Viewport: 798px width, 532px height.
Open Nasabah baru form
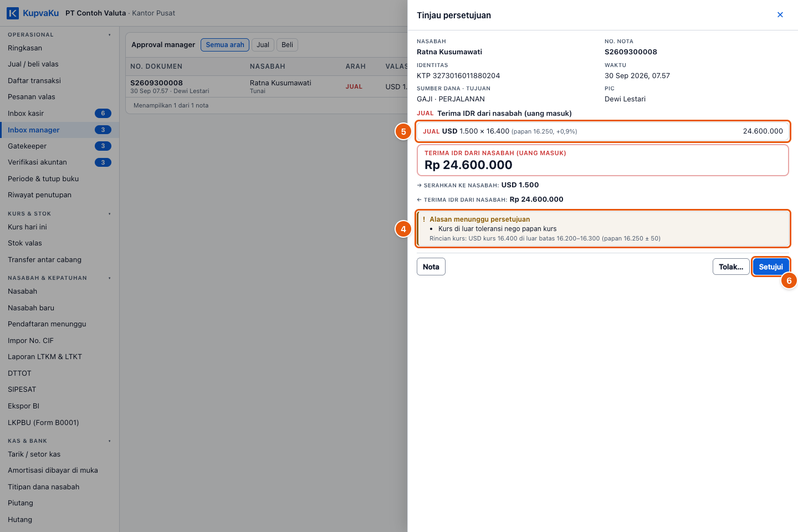[x=60, y=308]
